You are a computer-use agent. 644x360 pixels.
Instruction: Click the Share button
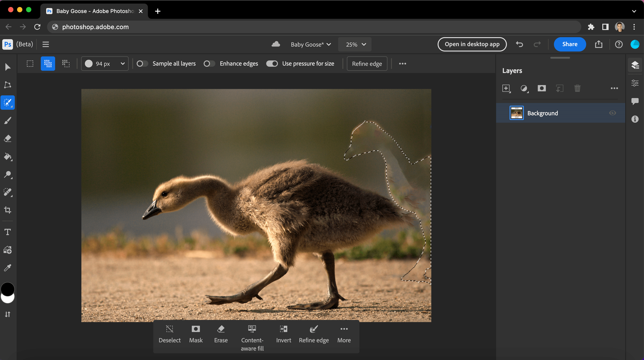coord(570,44)
